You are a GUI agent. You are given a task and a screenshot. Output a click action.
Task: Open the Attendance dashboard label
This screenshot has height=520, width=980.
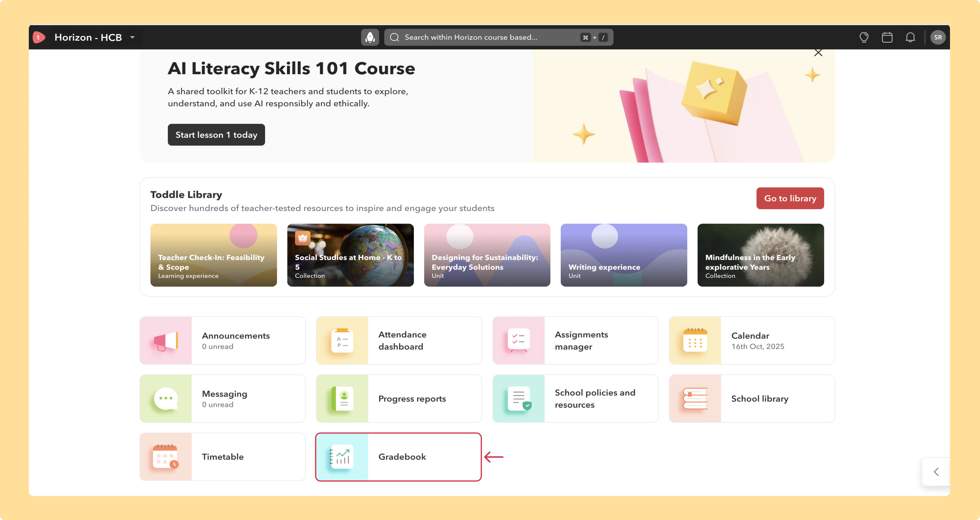pyautogui.click(x=403, y=341)
